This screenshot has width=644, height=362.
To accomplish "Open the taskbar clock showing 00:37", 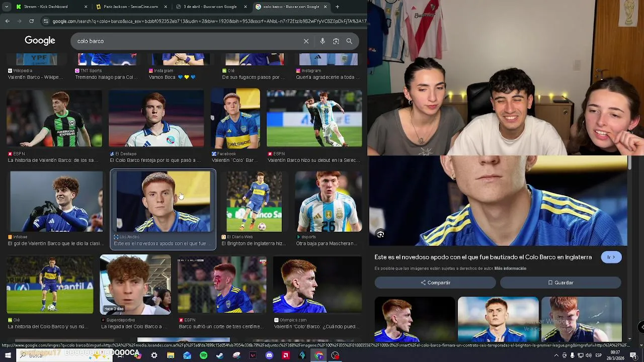I will (x=616, y=355).
